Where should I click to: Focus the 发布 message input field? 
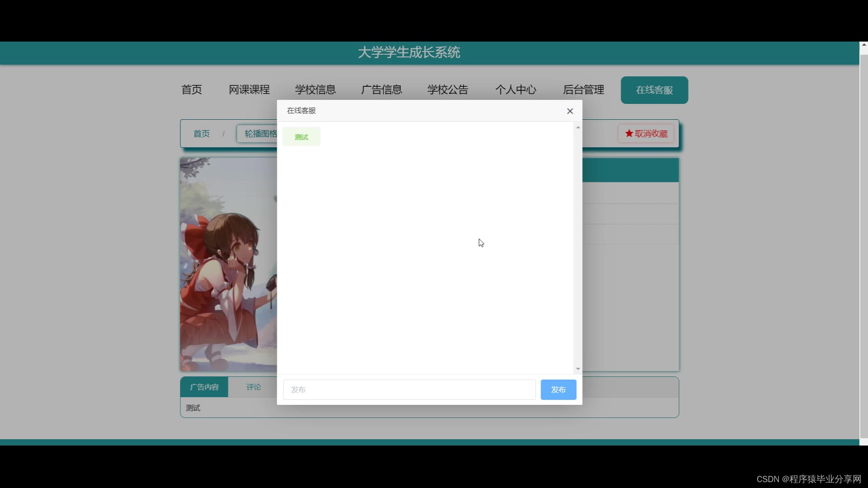409,389
